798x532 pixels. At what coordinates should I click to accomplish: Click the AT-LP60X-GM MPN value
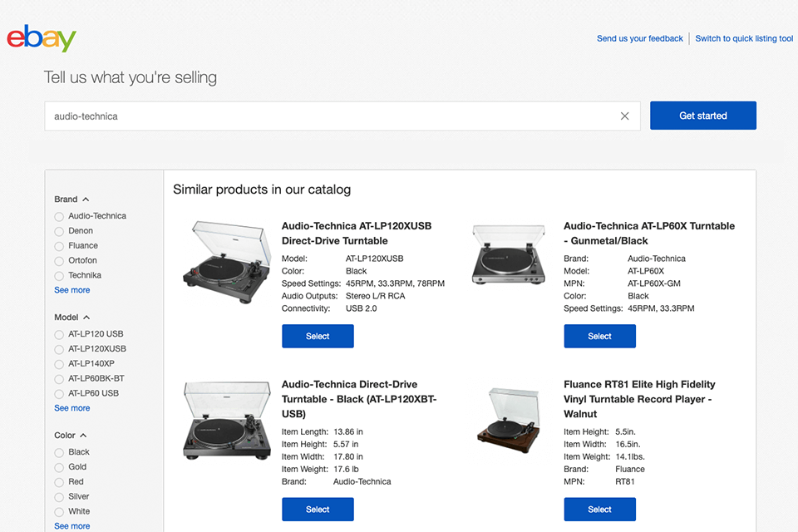(x=653, y=283)
